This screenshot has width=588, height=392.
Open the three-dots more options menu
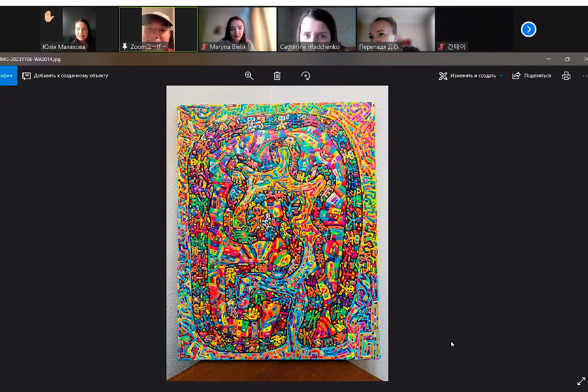tap(585, 76)
